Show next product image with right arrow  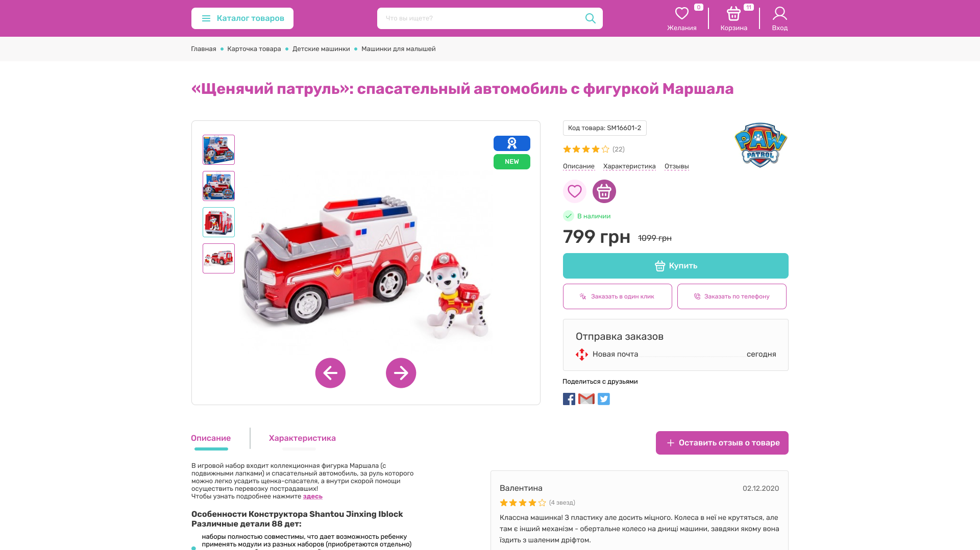pos(401,373)
